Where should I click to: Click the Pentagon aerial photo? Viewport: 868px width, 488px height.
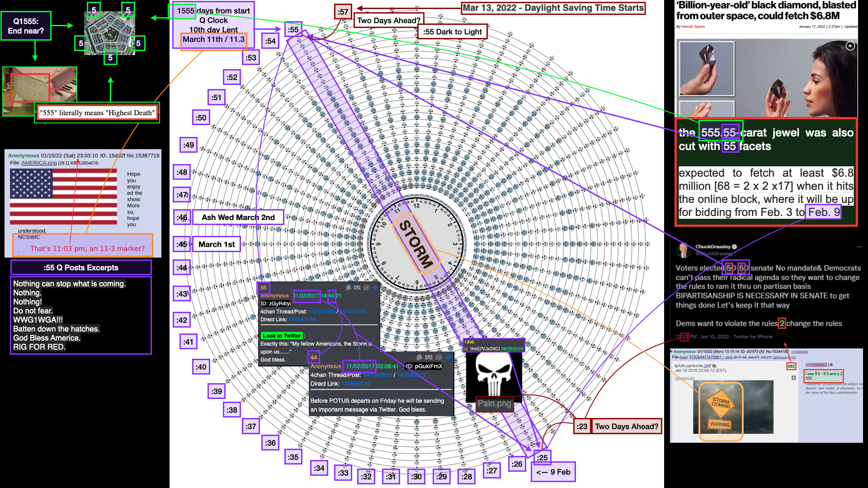[110, 33]
